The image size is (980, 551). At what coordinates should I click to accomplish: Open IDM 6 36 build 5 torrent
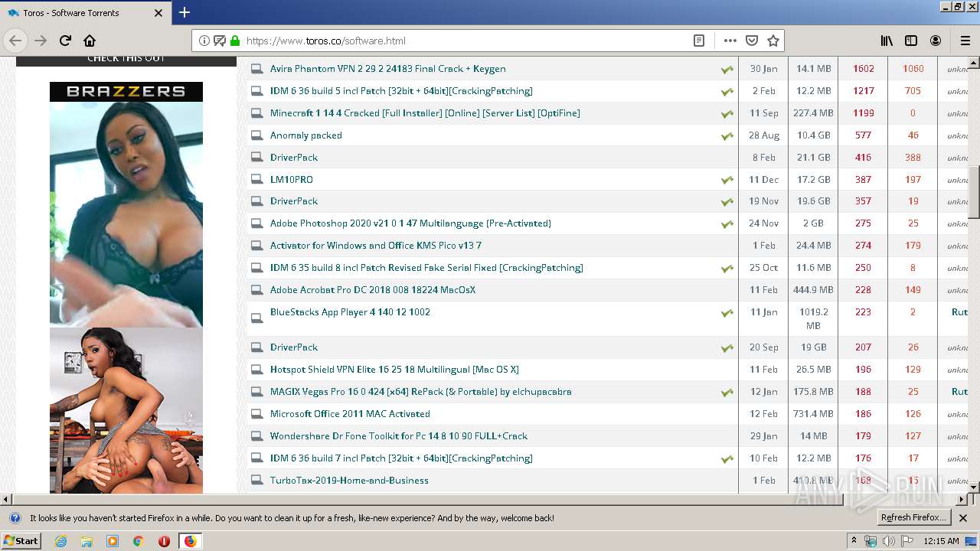coord(401,91)
